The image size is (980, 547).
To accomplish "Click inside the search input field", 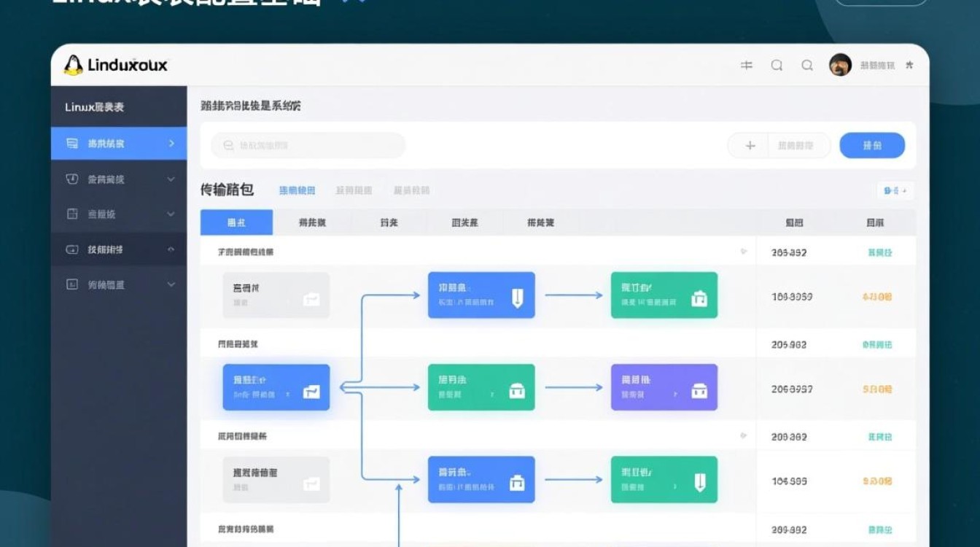I will (306, 144).
